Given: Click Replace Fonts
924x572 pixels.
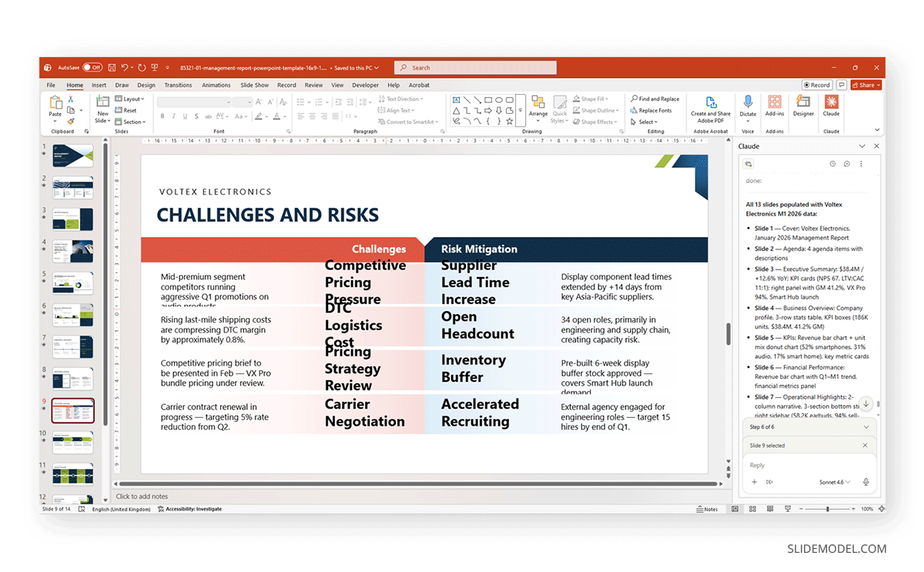Looking at the screenshot, I should point(651,110).
